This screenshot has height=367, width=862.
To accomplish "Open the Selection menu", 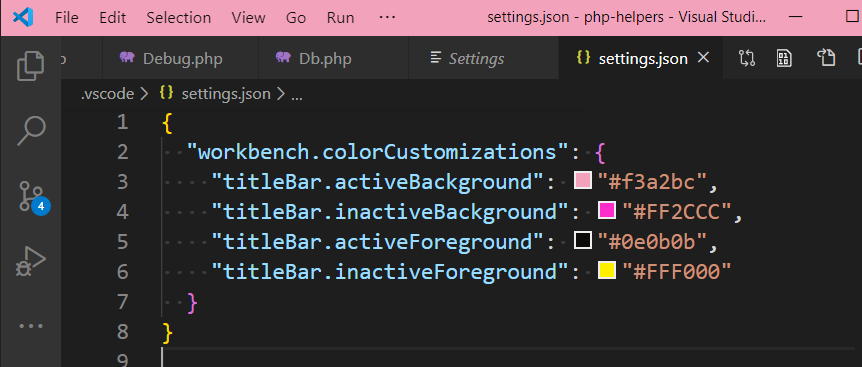I will pos(179,18).
